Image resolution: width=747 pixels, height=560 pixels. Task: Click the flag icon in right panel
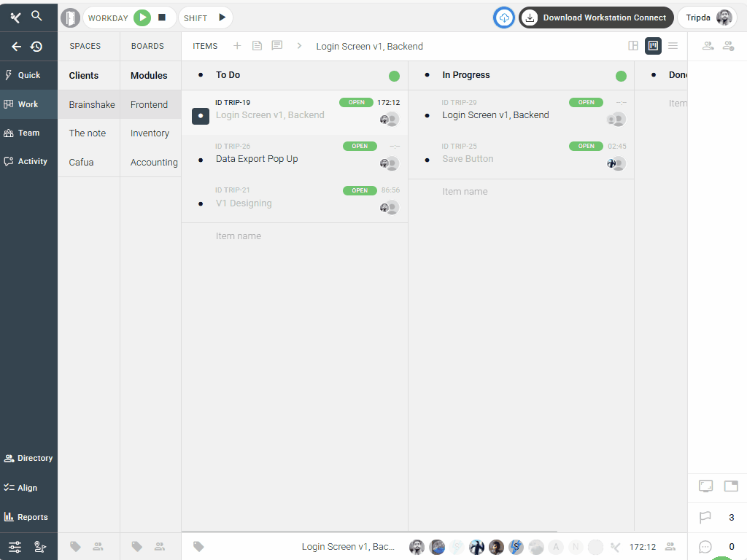pos(705,518)
